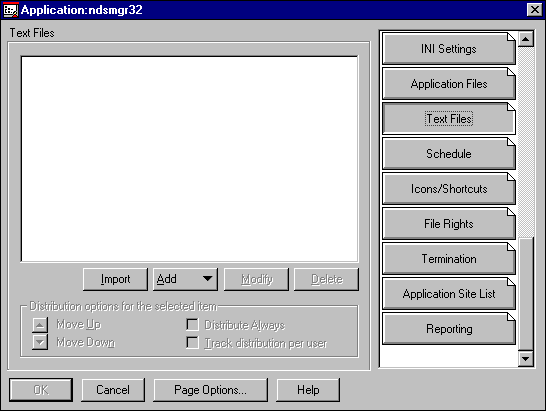Toggle Track distribution per user checkbox
The height and width of the screenshot is (411, 546).
click(192, 342)
